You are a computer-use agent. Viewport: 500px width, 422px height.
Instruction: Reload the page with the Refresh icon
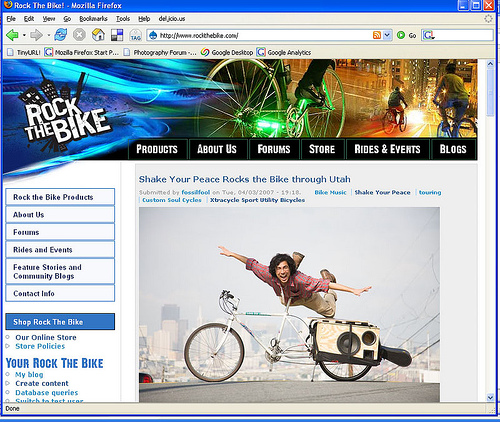pos(61,35)
